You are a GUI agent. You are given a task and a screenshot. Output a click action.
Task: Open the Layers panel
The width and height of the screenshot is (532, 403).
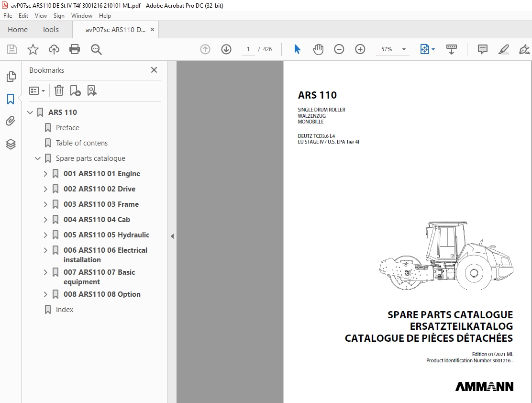click(11, 144)
